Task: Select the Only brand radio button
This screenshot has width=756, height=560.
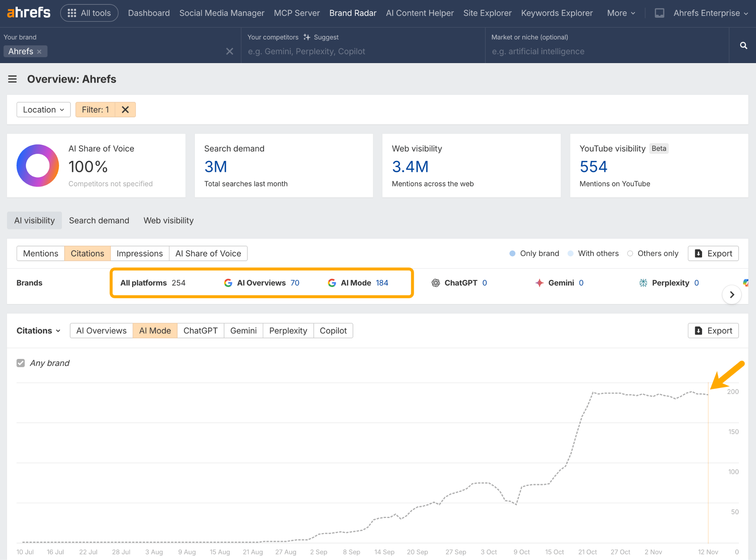Action: click(x=512, y=253)
